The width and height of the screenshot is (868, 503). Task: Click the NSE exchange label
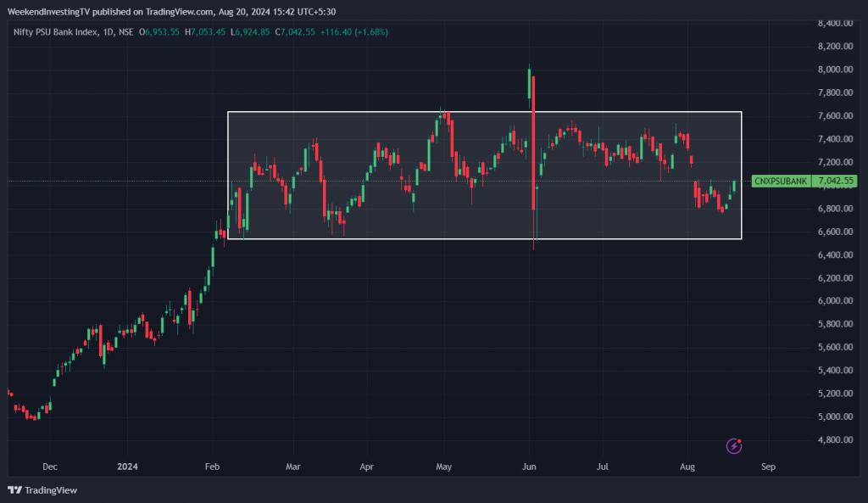pos(125,32)
